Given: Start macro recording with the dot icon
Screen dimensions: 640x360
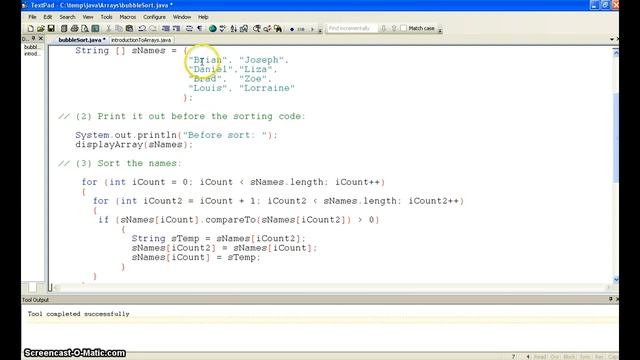Looking at the screenshot, I should tap(292, 29).
